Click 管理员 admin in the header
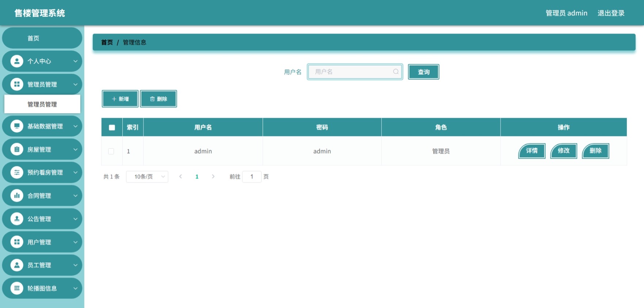644x308 pixels. coord(566,13)
